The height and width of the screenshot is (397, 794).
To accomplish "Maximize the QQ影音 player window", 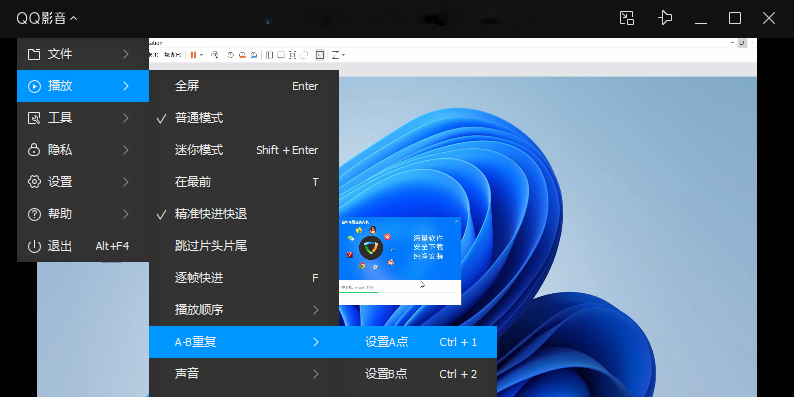I will click(735, 18).
